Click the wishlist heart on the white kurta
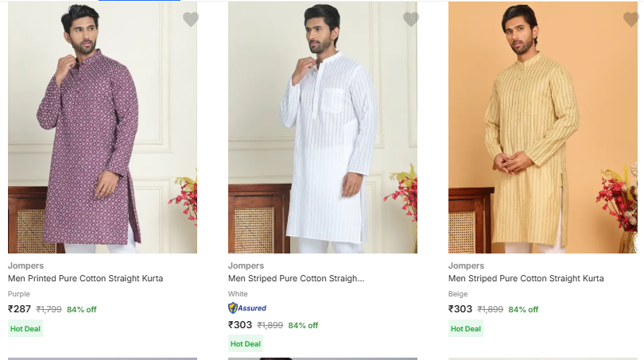Viewport: 644px width, 360px height. [410, 19]
